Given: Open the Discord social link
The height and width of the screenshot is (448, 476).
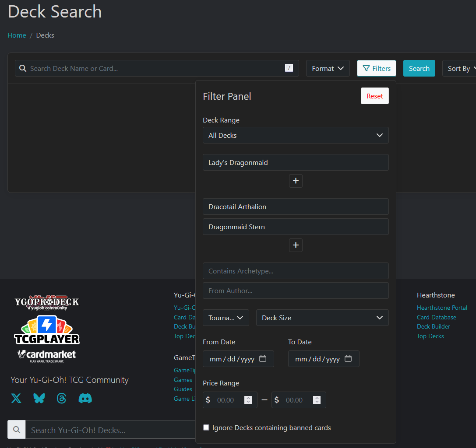Looking at the screenshot, I should (x=85, y=398).
